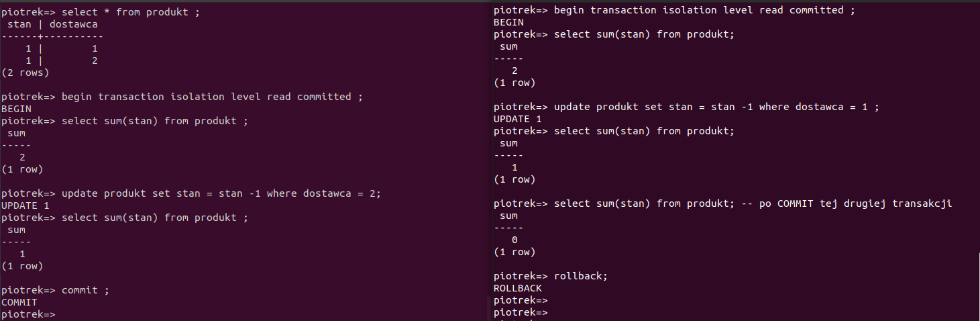Click the divider between the terminal panes
980x321 pixels.
489,161
